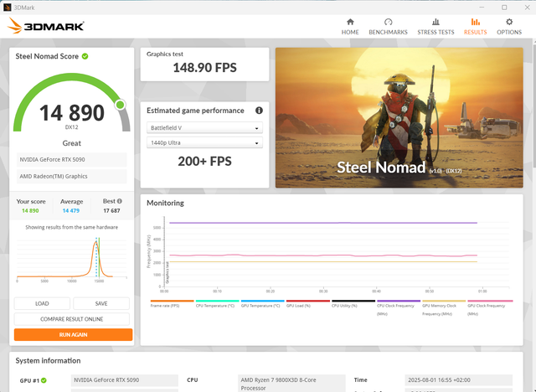Toggle the CPU Utility (%) legend series
The width and height of the screenshot is (536, 392).
[x=353, y=304]
